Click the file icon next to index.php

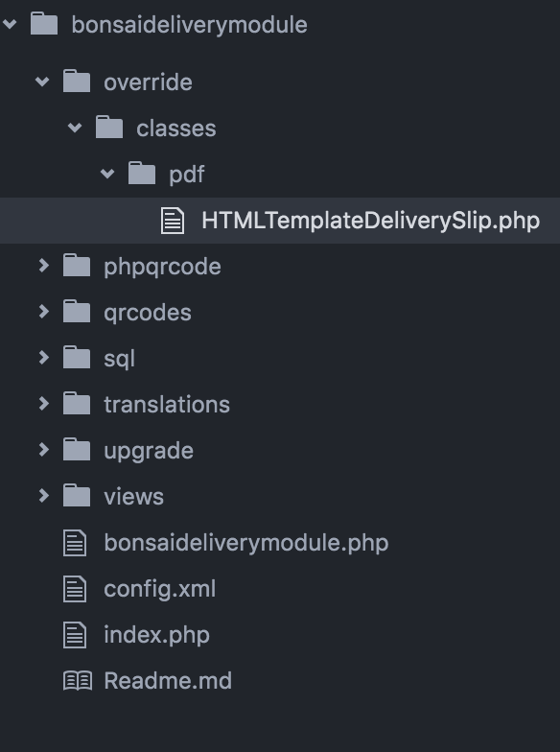tap(75, 635)
